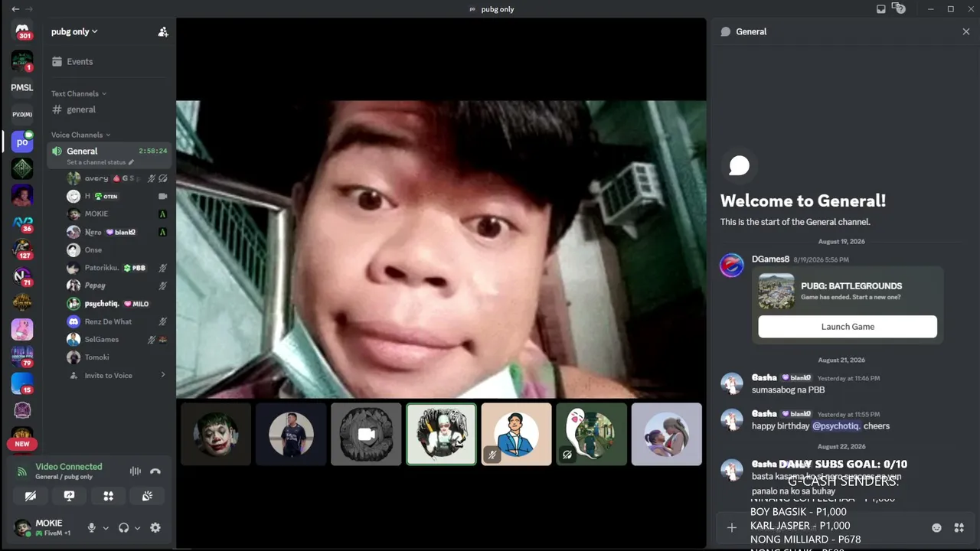The image size is (980, 551).
Task: Open the Help icon in title bar
Action: point(901,9)
